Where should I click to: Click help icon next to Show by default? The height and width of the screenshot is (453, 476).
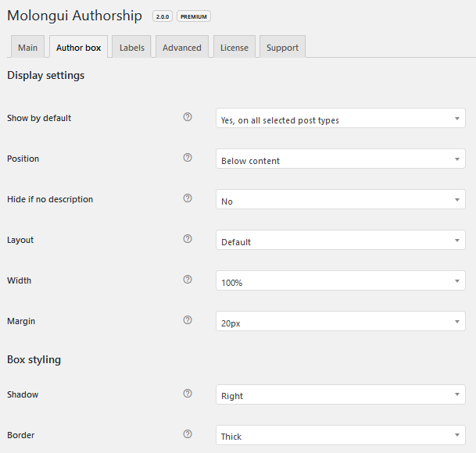188,117
